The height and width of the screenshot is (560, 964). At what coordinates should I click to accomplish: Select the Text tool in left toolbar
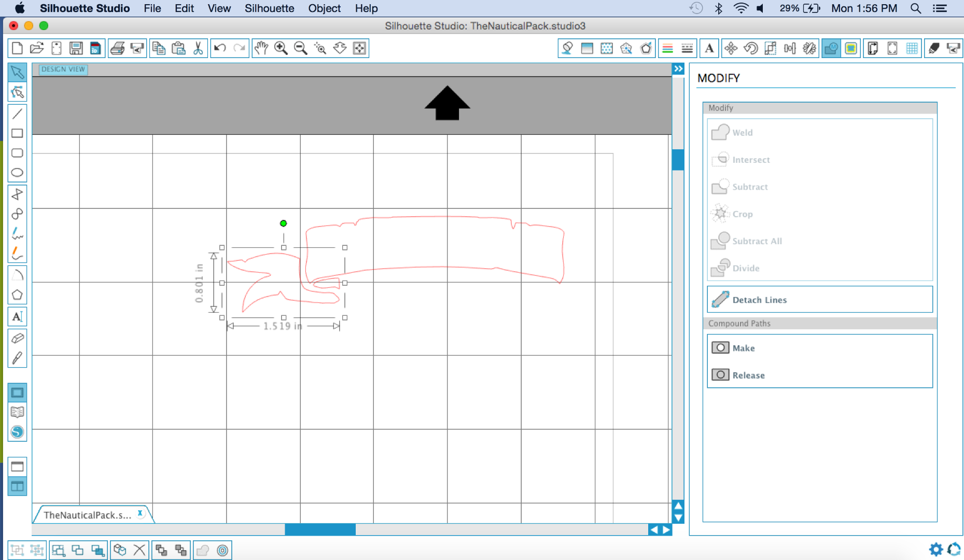[17, 317]
